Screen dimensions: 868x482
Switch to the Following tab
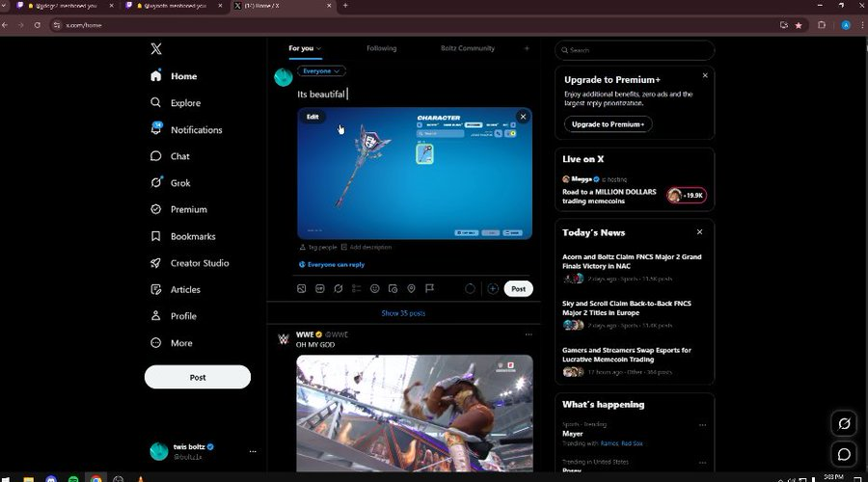pyautogui.click(x=381, y=48)
